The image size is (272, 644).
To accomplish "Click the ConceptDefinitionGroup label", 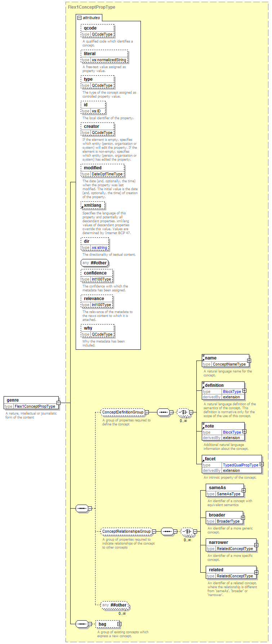I will click(x=122, y=412).
